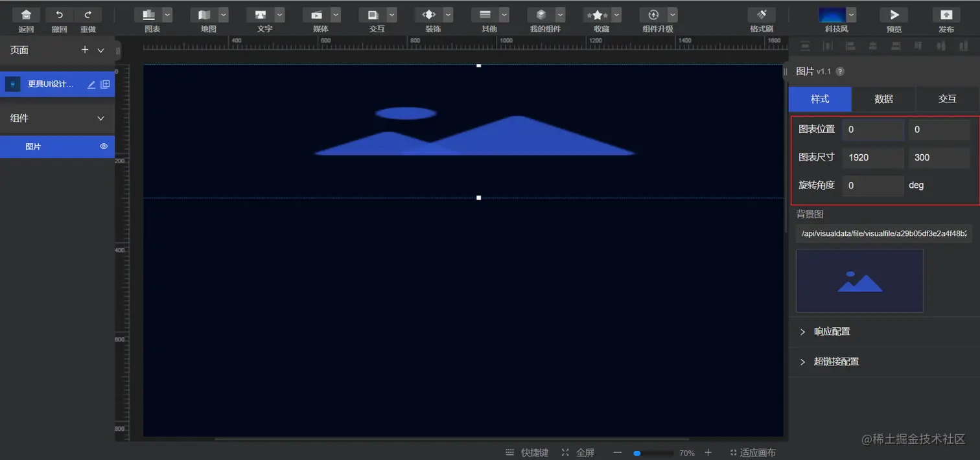Click the 组件升级 upgrade icon
Image resolution: width=980 pixels, height=460 pixels.
coord(653,15)
